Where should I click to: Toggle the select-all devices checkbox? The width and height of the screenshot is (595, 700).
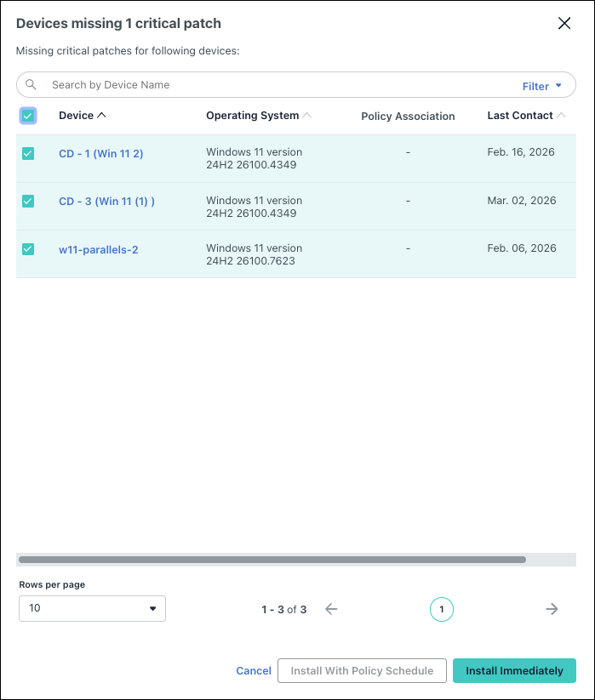[x=28, y=116]
